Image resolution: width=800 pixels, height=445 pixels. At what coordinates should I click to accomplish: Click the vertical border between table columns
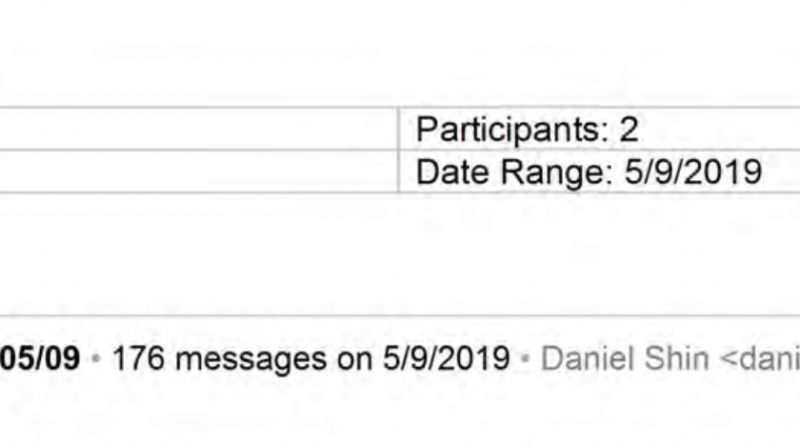click(x=398, y=151)
